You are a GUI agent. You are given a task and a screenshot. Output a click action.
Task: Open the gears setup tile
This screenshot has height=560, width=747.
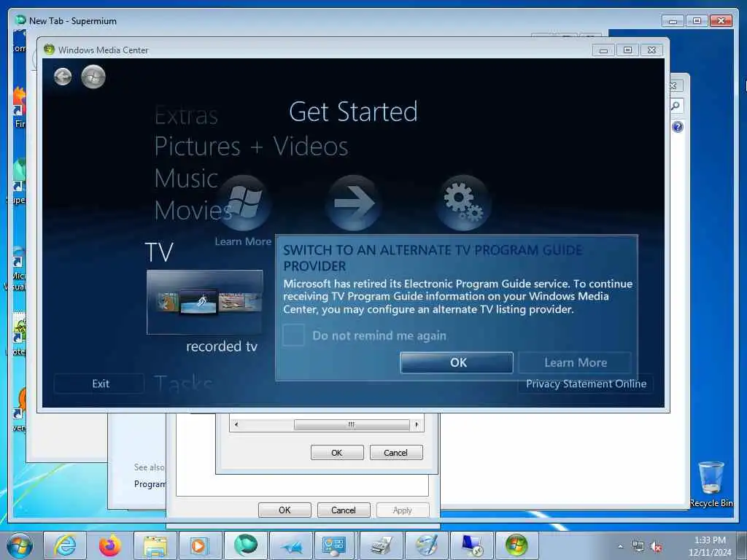click(x=463, y=203)
